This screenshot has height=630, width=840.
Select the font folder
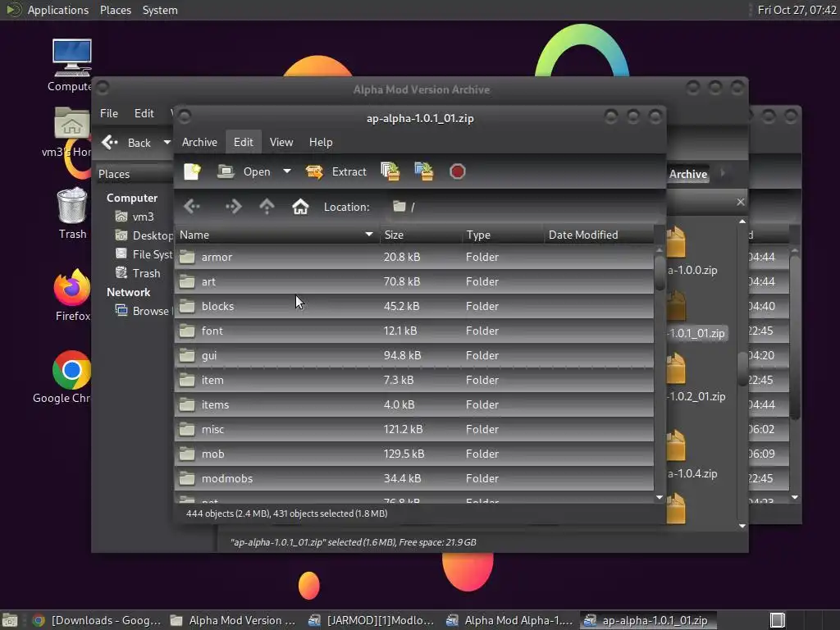click(414, 331)
